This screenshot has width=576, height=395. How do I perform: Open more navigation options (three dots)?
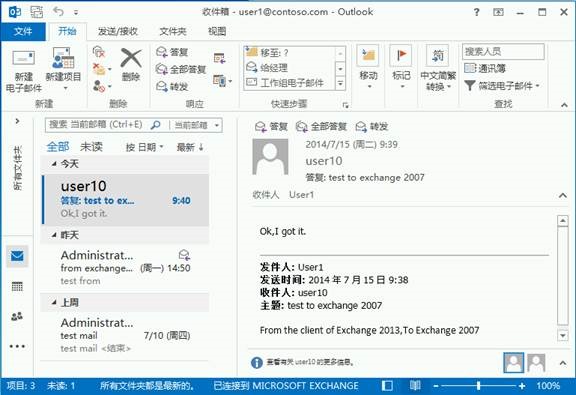click(x=17, y=346)
